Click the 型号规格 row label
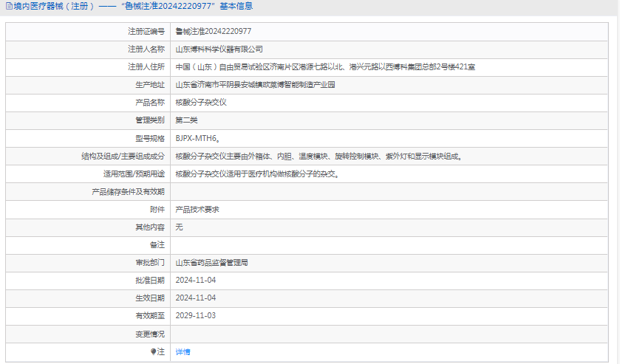620x364 pixels. (150, 138)
